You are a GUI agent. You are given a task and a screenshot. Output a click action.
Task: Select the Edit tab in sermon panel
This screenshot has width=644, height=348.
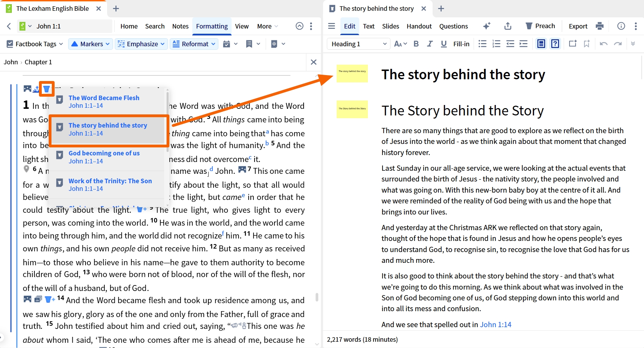349,26
